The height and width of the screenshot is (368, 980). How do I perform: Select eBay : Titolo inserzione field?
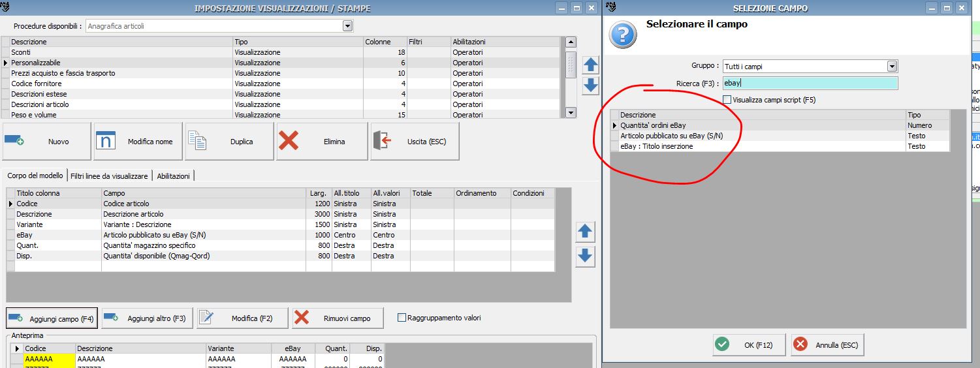[780, 146]
